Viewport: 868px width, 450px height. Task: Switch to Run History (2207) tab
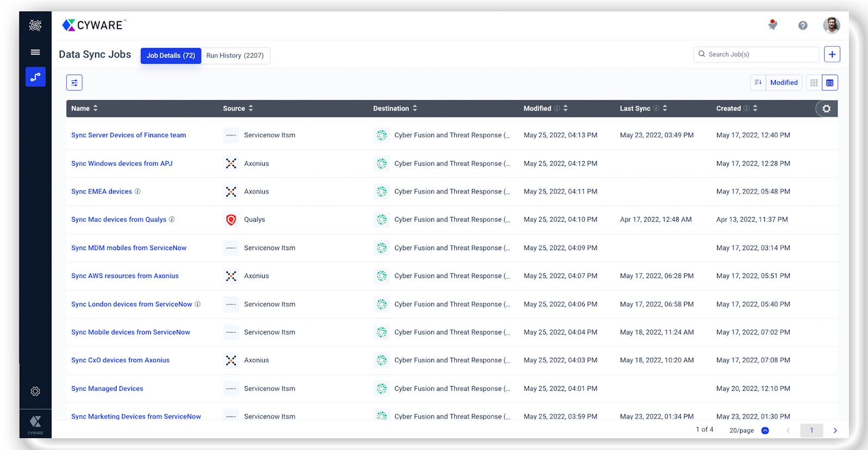pos(235,56)
